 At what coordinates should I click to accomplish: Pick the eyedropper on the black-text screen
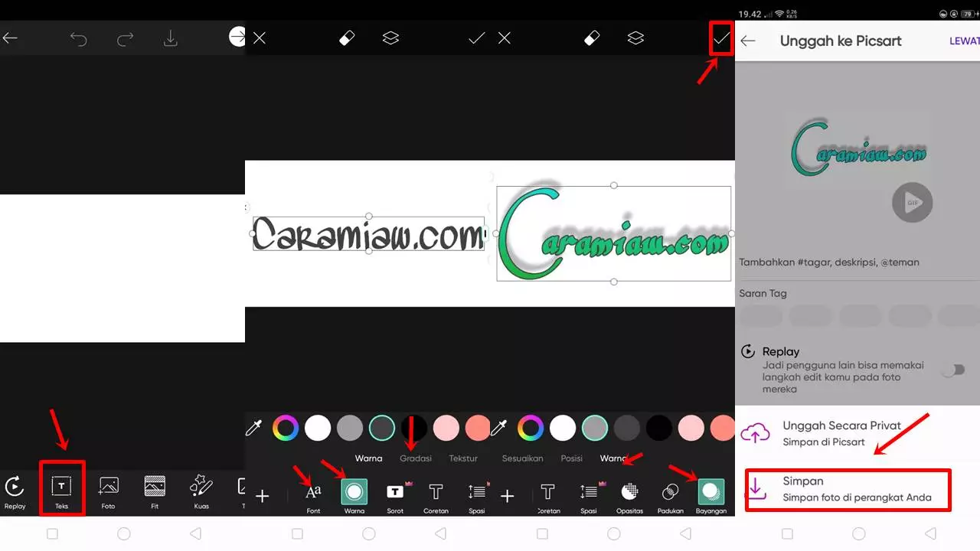tap(254, 428)
